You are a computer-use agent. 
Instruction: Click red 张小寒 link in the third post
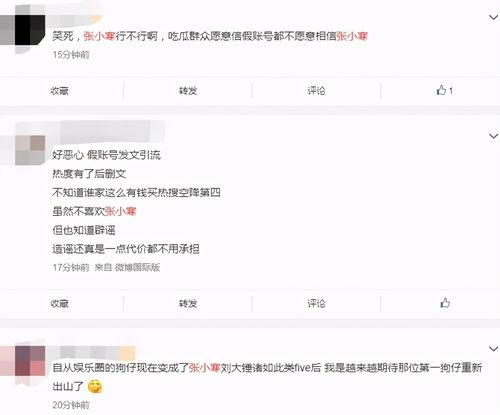coord(205,368)
